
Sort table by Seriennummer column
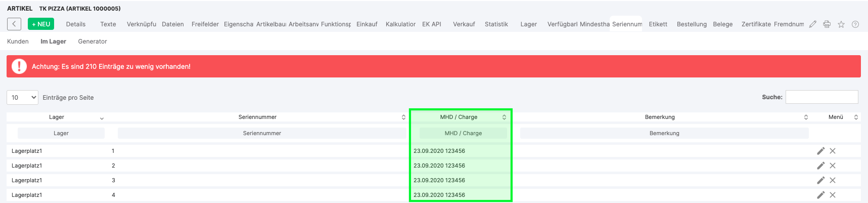[x=258, y=117]
